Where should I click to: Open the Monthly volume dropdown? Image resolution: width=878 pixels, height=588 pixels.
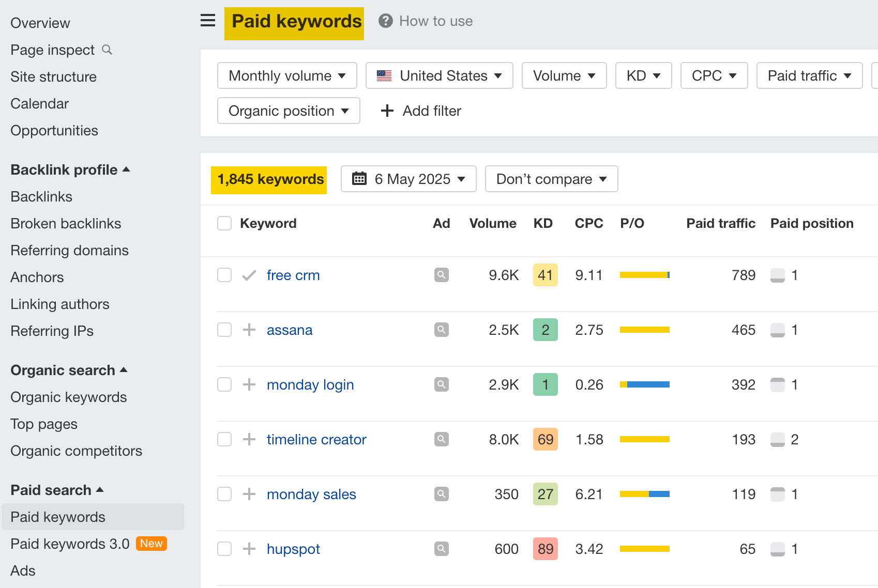click(286, 75)
